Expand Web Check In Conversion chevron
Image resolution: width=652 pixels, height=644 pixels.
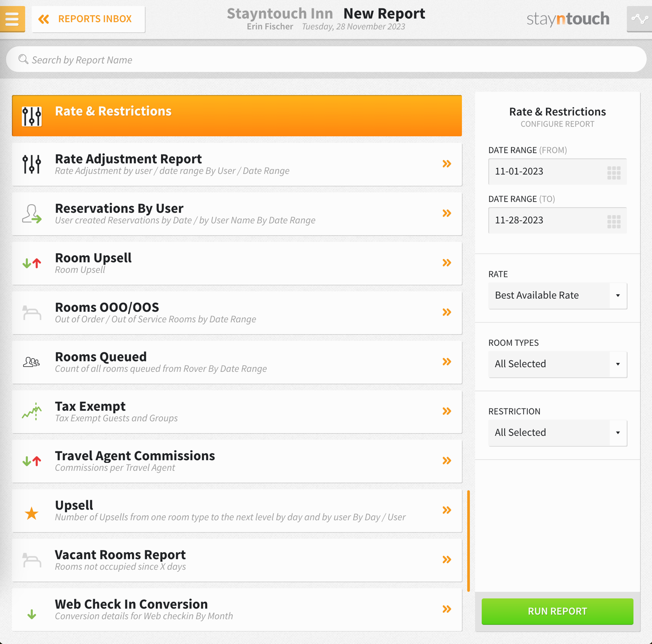coord(447,609)
